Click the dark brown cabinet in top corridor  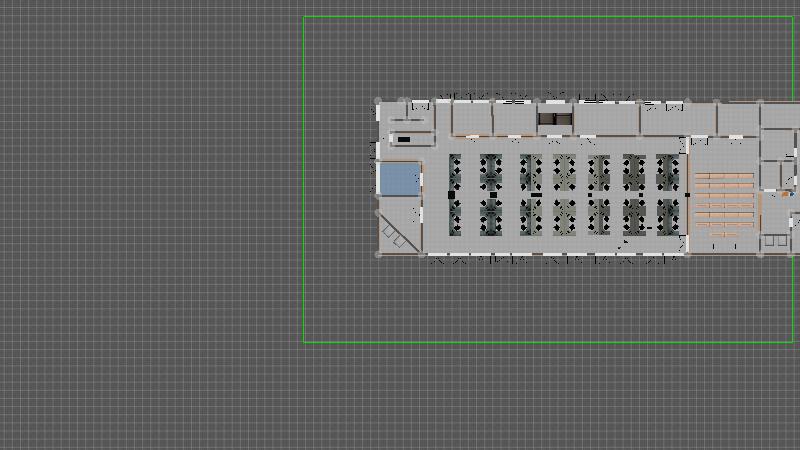555,120
